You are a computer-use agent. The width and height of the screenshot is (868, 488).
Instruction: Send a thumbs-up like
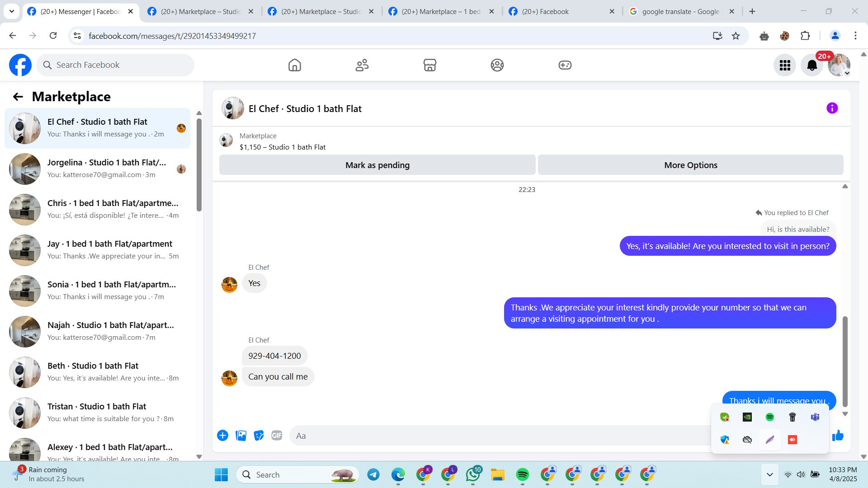[838, 436]
